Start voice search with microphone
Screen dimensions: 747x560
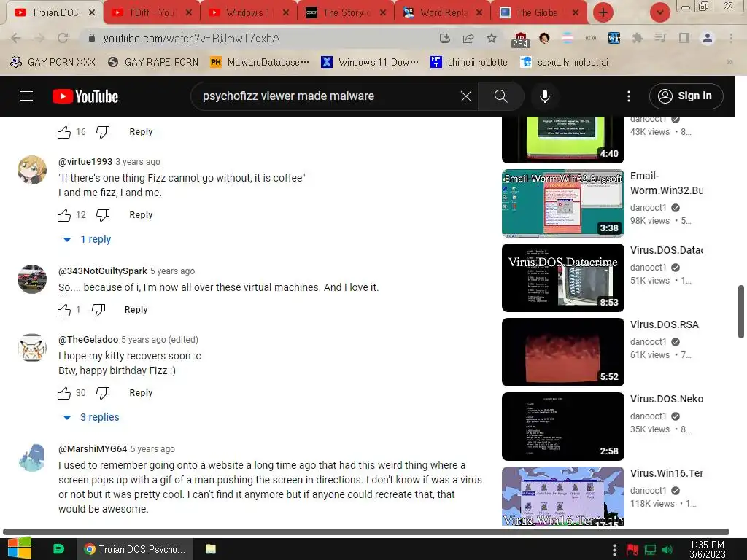[x=544, y=96]
